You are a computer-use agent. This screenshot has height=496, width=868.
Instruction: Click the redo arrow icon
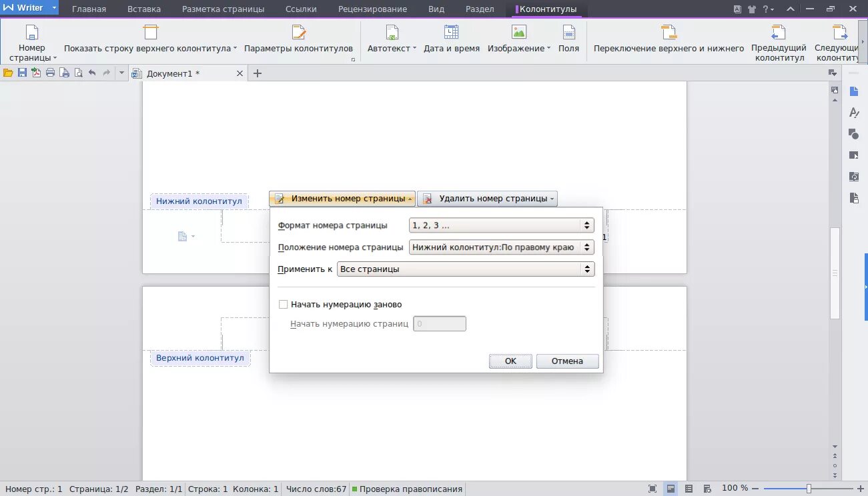click(x=106, y=73)
